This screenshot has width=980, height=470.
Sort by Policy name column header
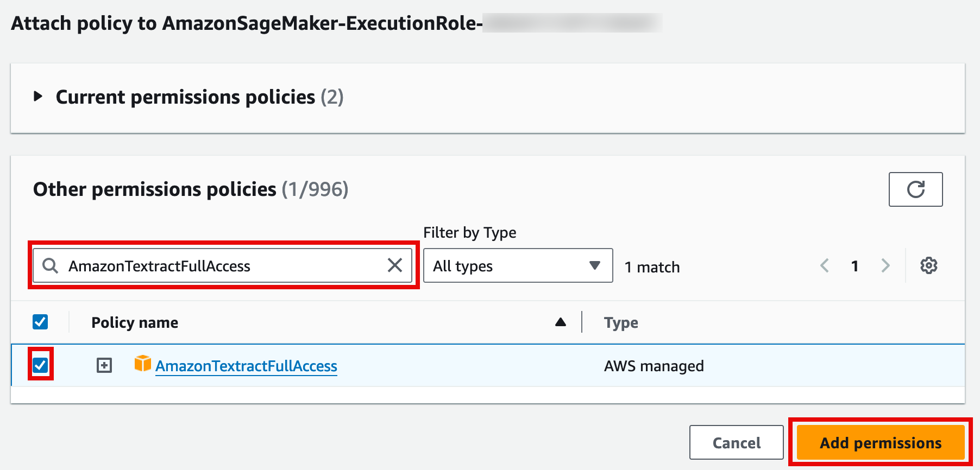[135, 322]
